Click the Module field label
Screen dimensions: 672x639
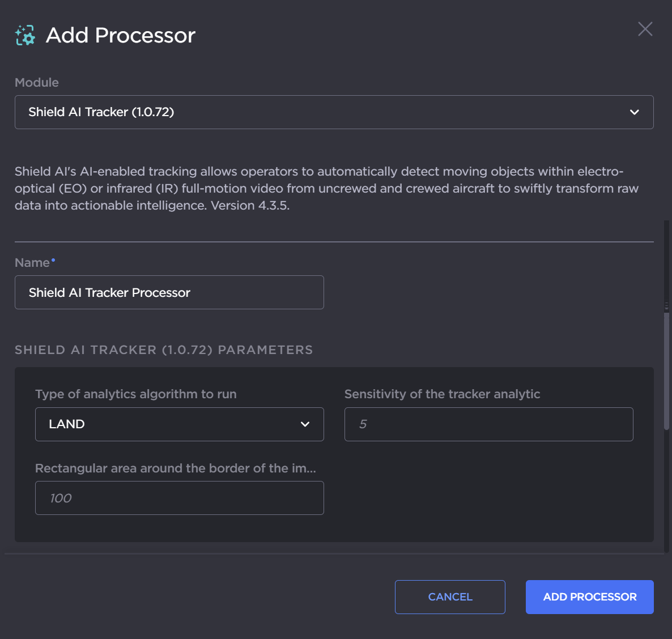tap(37, 83)
